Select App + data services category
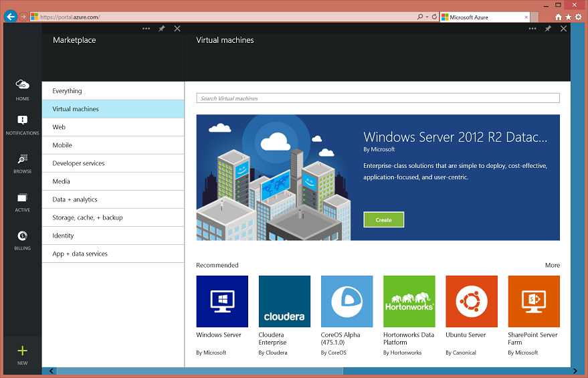This screenshot has height=378, width=588. 113,254
